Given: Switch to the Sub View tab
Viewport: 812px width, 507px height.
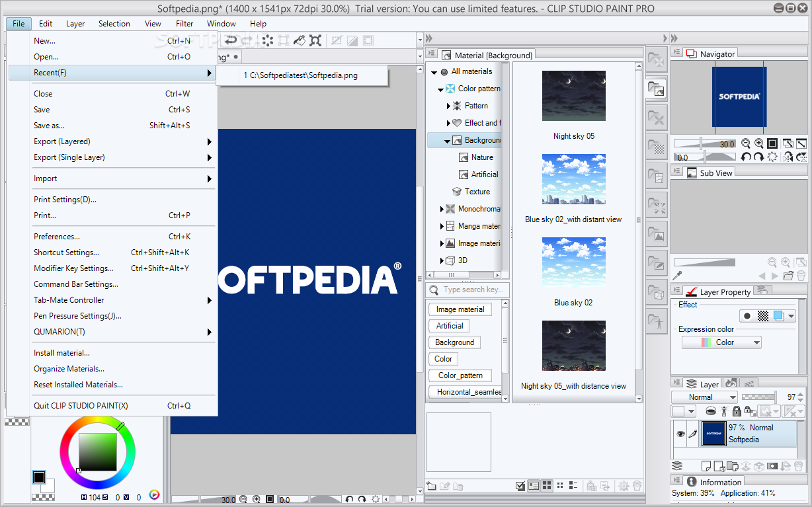Looking at the screenshot, I should [x=710, y=173].
